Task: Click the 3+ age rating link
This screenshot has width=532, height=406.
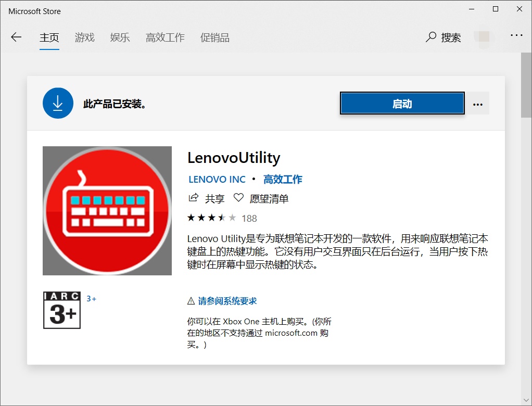Action: (91, 299)
